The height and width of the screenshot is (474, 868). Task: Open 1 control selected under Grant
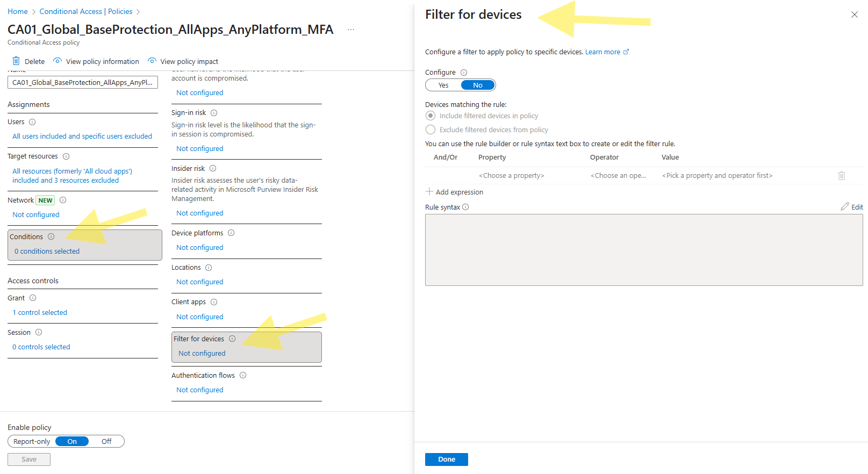point(40,313)
